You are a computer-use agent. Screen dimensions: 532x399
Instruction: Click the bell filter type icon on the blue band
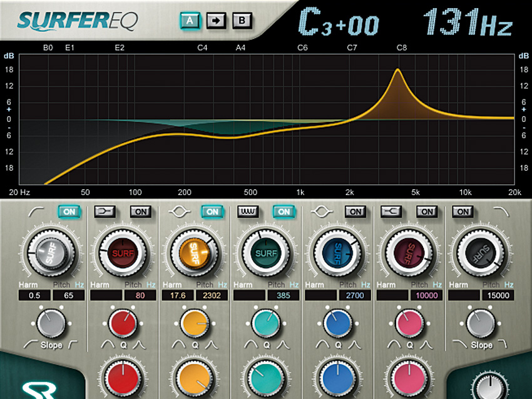(x=322, y=212)
